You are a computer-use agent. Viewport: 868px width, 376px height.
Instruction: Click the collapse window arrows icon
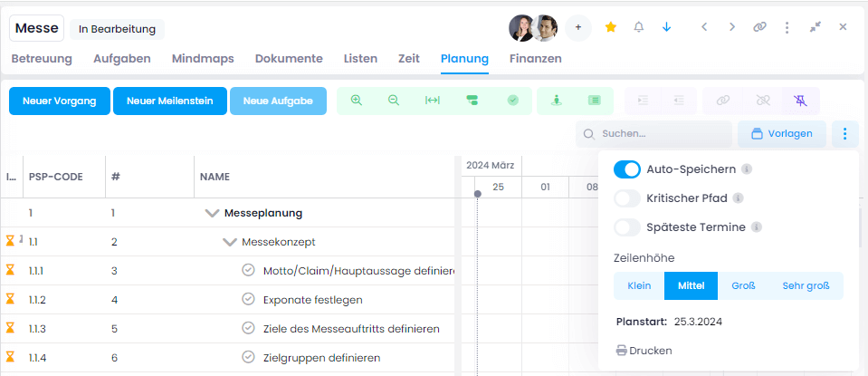coord(815,27)
